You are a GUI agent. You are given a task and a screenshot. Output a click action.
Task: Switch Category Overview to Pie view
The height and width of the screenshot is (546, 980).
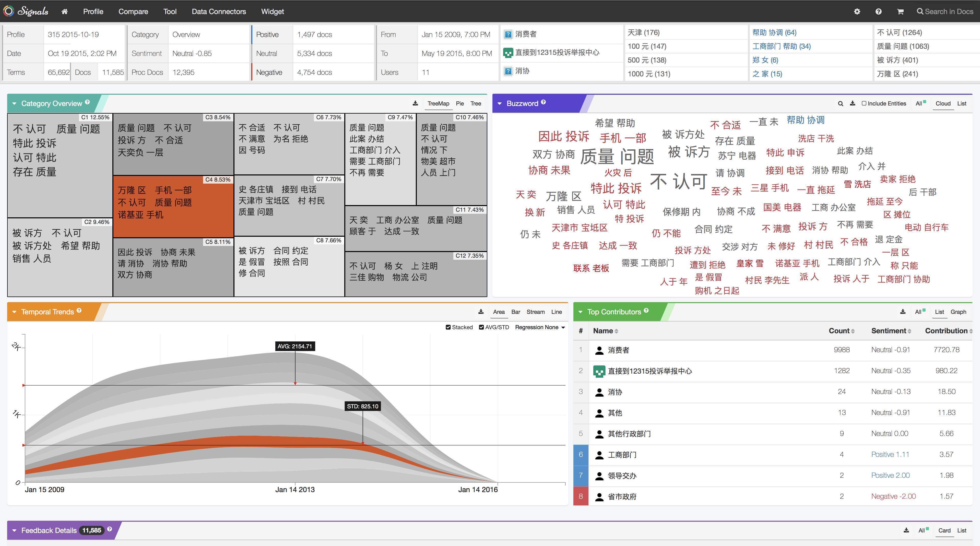(459, 103)
